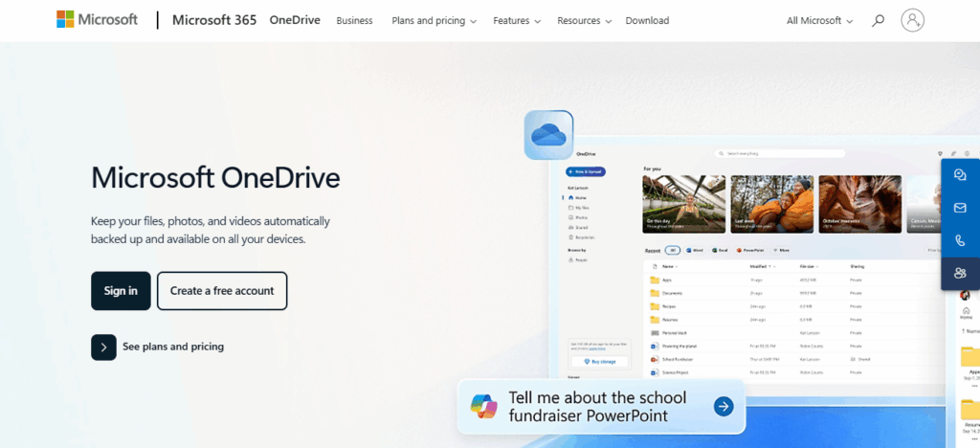Click the community people icon in the side panel
This screenshot has width=980, height=448.
coord(961,273)
